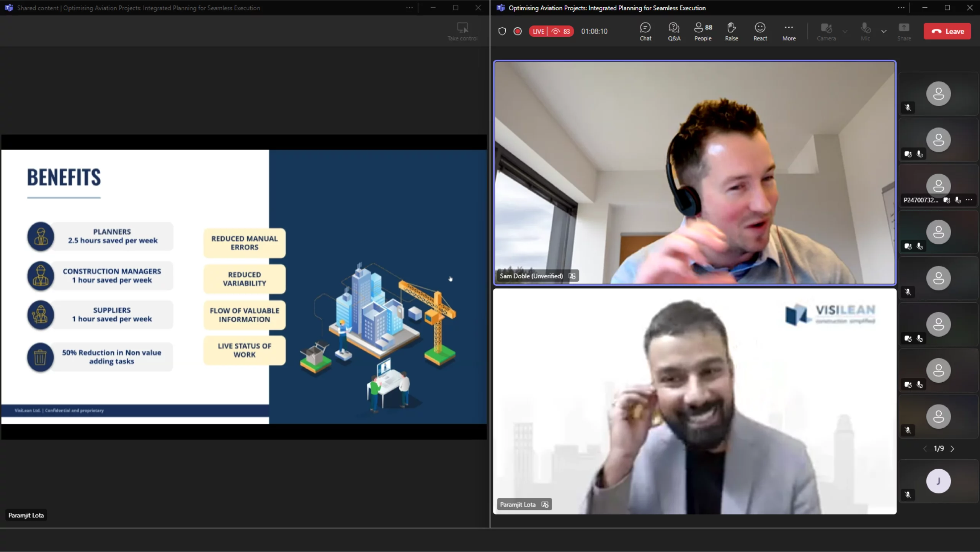Screen dimensions: 980x552
Task: Open options for participant P24700732
Action: pos(969,200)
